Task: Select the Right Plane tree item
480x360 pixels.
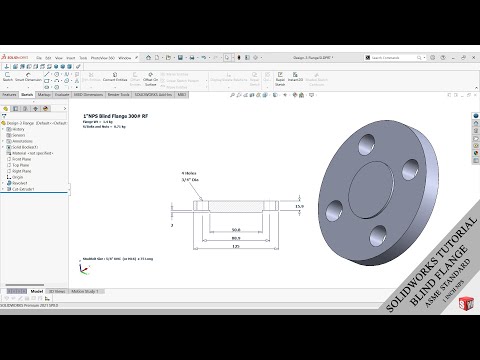Action: (x=19, y=171)
